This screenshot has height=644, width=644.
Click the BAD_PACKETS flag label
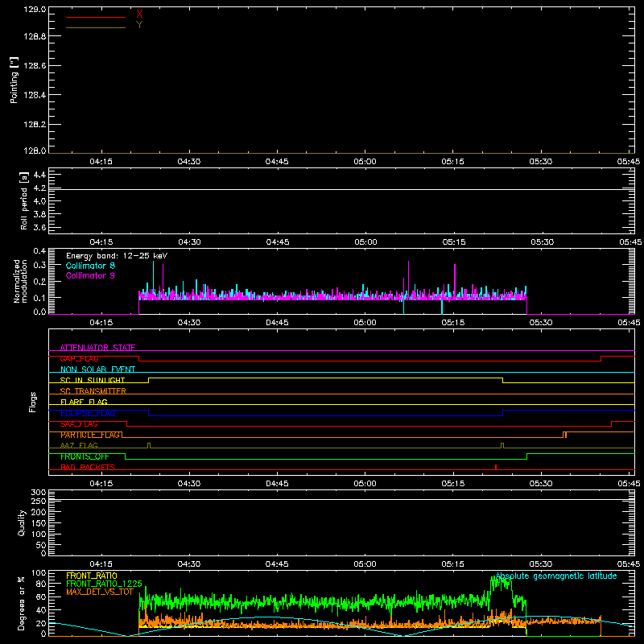point(88,467)
